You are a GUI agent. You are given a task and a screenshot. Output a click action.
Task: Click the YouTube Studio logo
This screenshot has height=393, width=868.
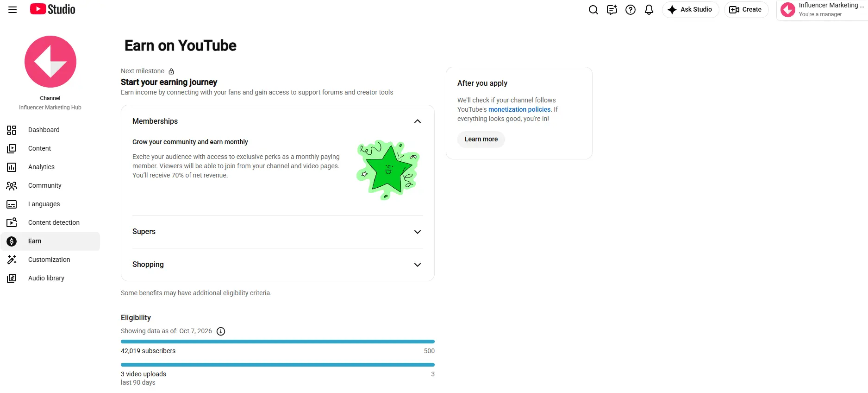52,9
